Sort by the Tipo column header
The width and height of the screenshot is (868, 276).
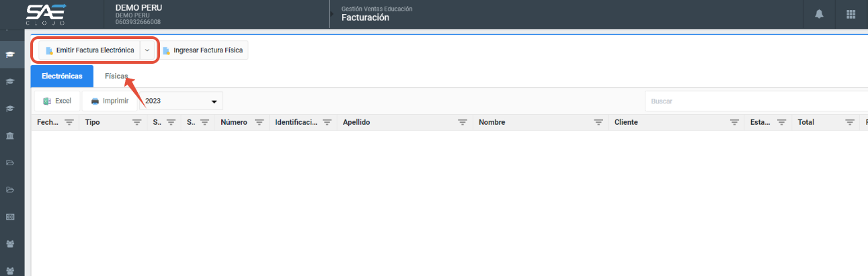point(92,122)
